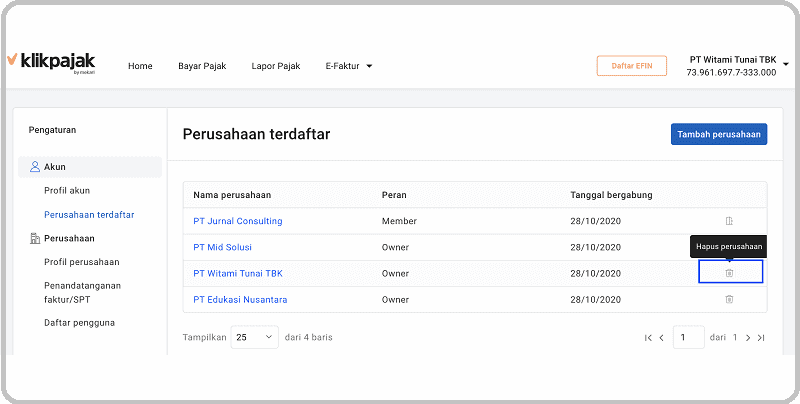
Task: Open Penandatanganan faktur/SPT settings
Action: [x=83, y=292]
